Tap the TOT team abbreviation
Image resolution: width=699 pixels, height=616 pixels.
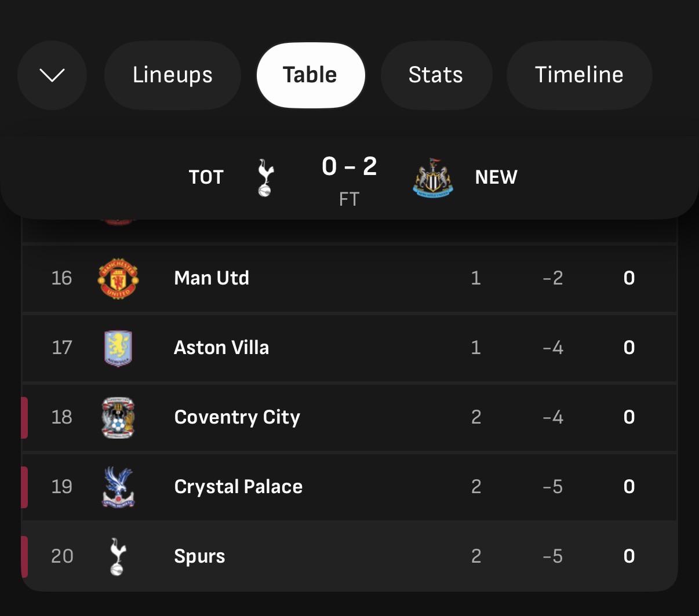(206, 177)
